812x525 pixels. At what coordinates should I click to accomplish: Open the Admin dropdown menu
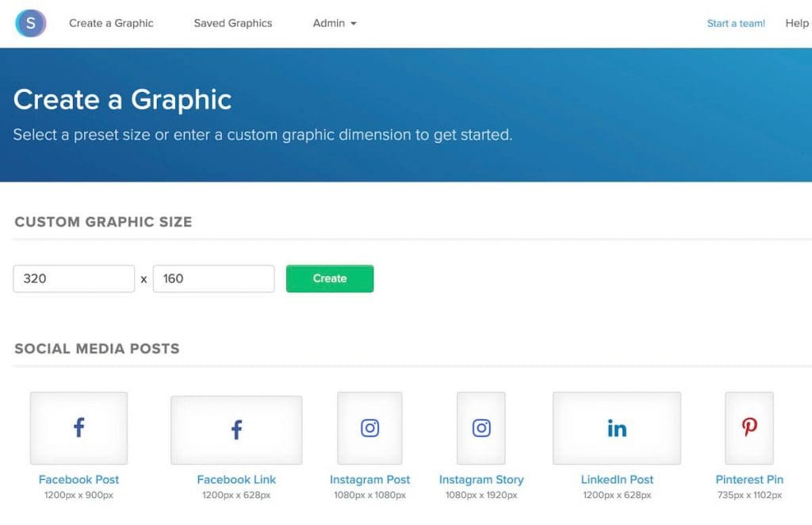[x=335, y=23]
